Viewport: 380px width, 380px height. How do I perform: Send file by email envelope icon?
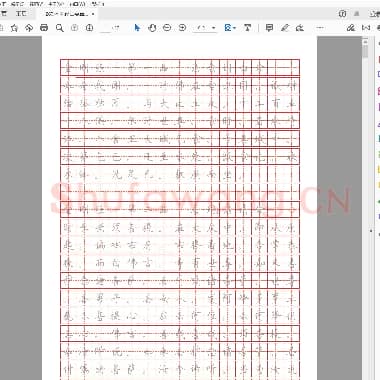[x=366, y=28]
